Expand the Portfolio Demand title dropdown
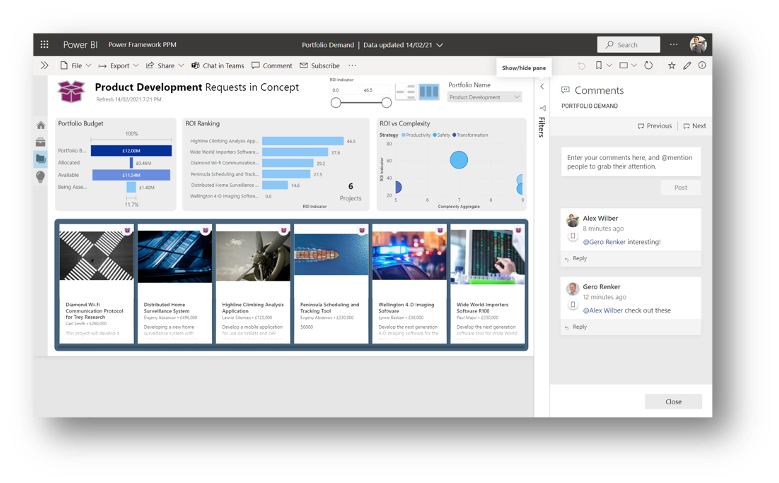This screenshot has width=779, height=483. [439, 45]
